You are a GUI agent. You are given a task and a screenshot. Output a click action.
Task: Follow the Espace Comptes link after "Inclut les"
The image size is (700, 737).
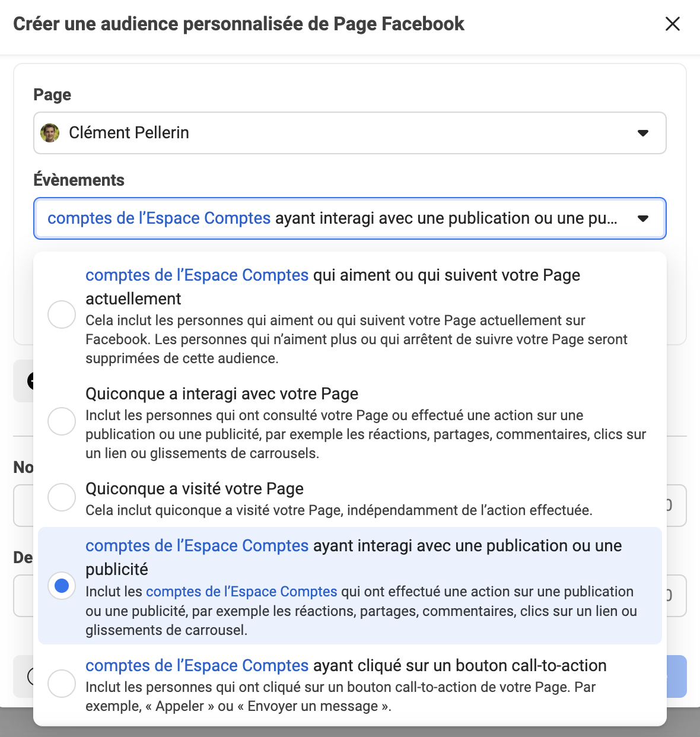[241, 592]
